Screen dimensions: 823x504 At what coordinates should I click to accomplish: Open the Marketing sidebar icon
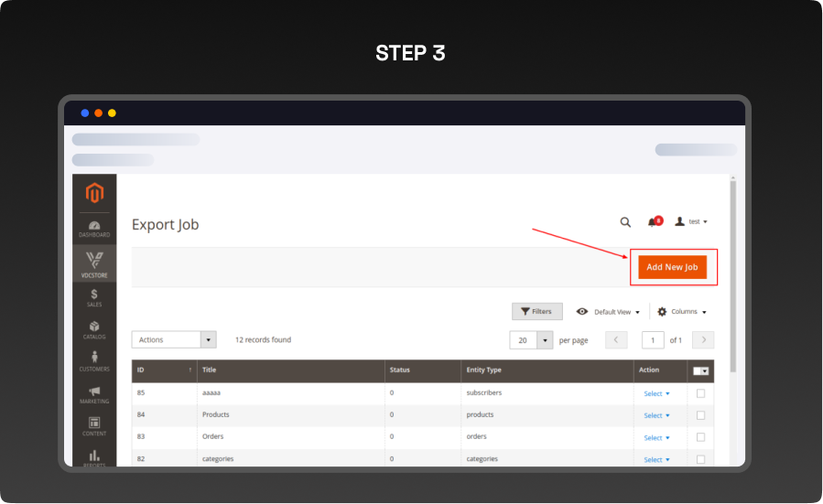tap(94, 395)
